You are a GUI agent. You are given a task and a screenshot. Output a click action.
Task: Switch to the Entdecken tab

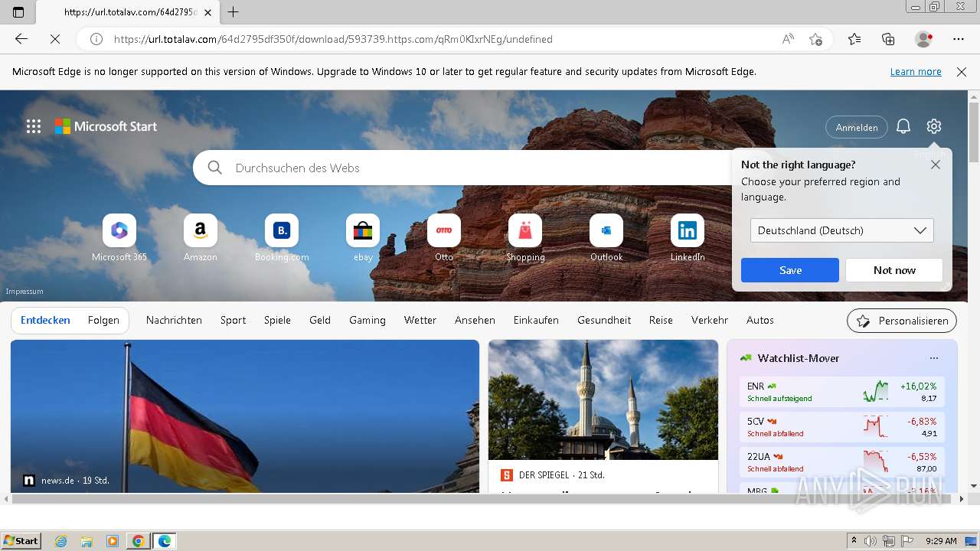click(45, 321)
